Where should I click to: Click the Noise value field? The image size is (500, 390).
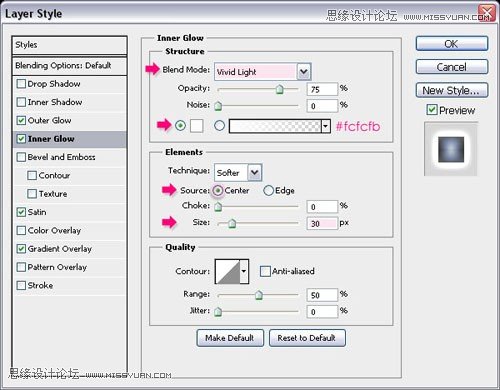(322, 106)
